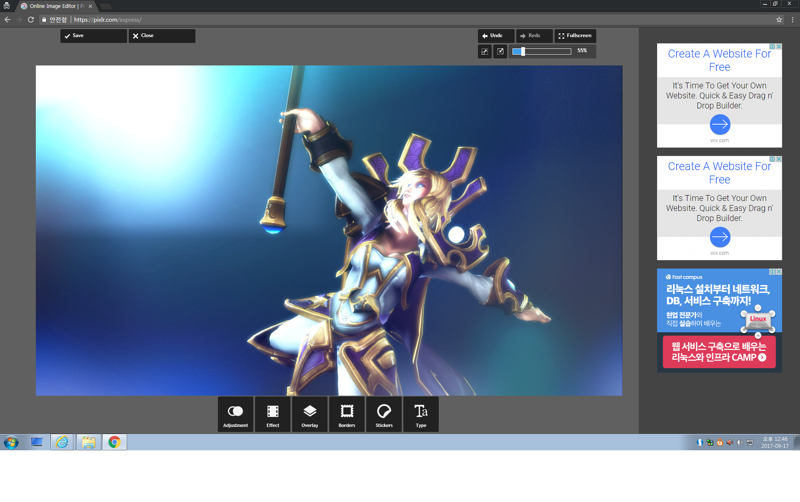Bookmark this page with the star icon
This screenshot has height=502, width=800.
(x=779, y=20)
